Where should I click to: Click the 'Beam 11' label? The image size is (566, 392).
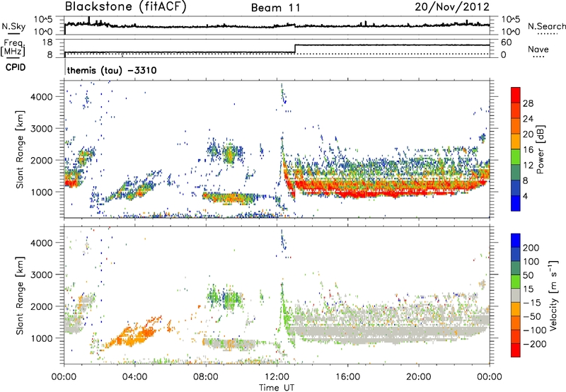275,8
